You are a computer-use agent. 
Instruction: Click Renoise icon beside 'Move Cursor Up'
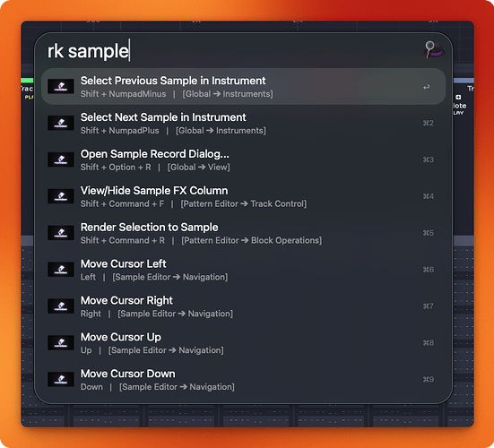pyautogui.click(x=61, y=342)
